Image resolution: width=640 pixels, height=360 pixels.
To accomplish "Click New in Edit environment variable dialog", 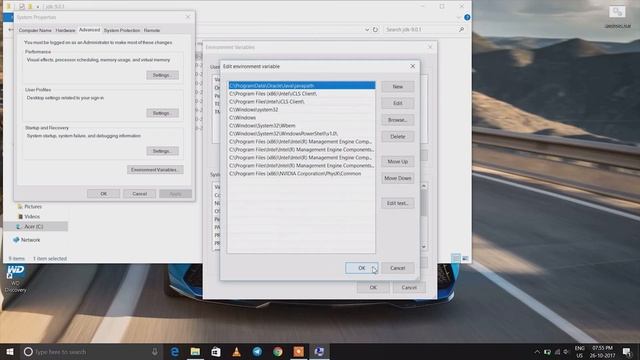I will [x=398, y=87].
